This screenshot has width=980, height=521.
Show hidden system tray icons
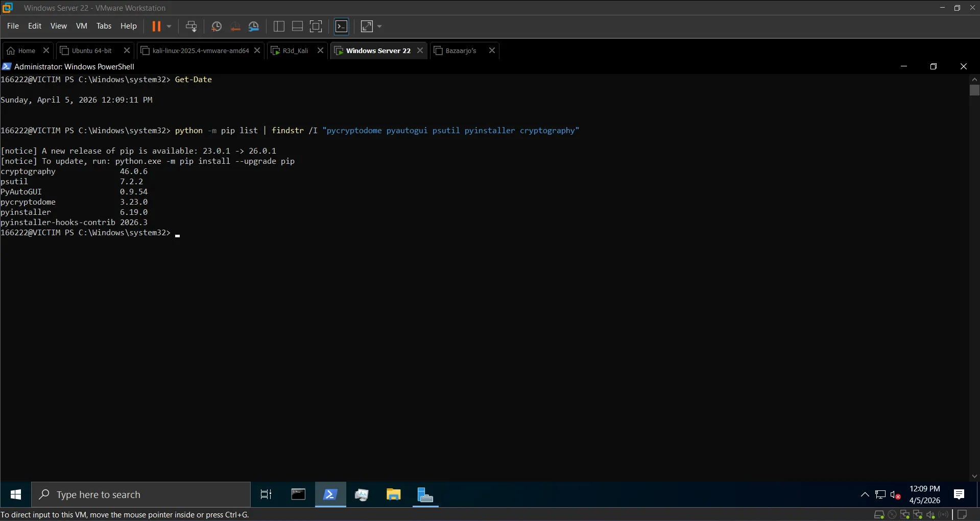[x=865, y=494]
